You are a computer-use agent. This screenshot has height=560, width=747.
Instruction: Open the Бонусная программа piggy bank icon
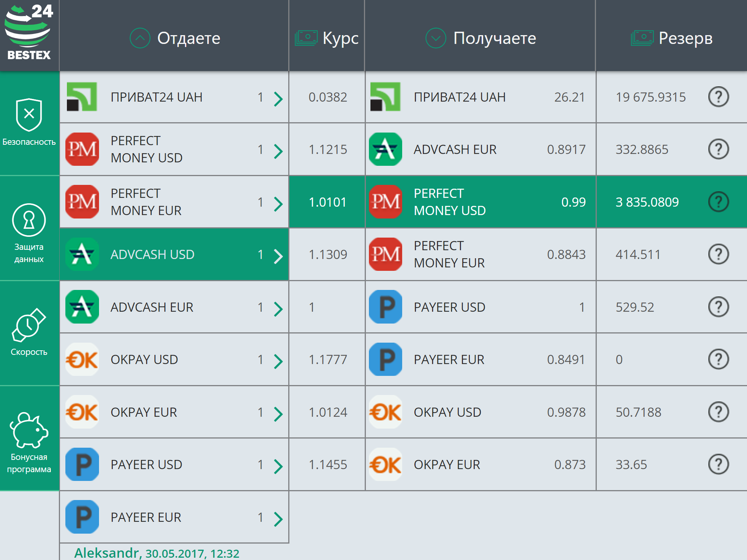coord(29,430)
